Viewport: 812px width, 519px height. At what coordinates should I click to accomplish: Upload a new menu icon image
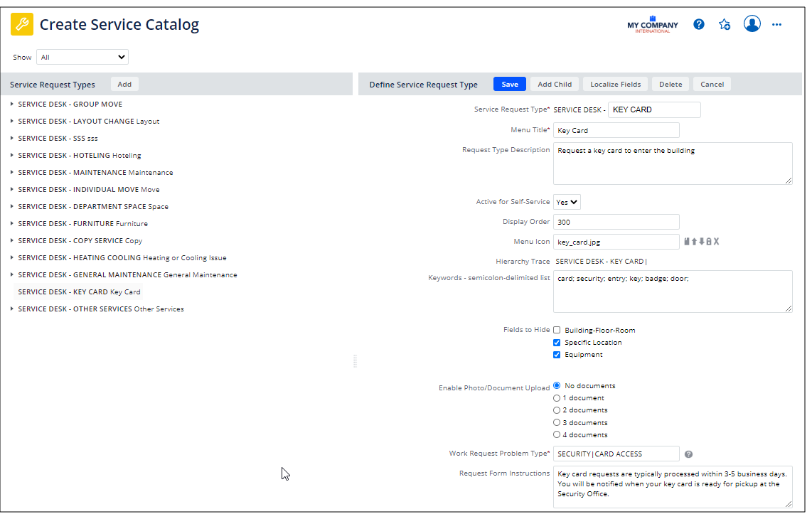tap(694, 242)
